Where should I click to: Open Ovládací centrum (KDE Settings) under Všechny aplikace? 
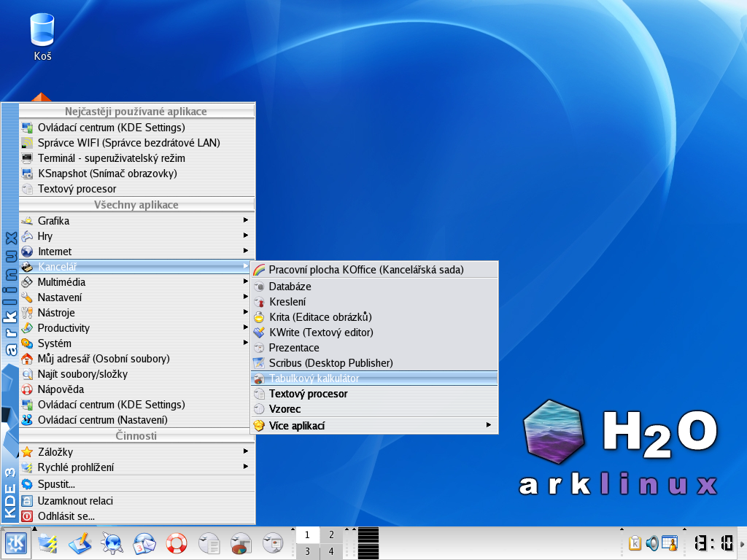pos(136,405)
